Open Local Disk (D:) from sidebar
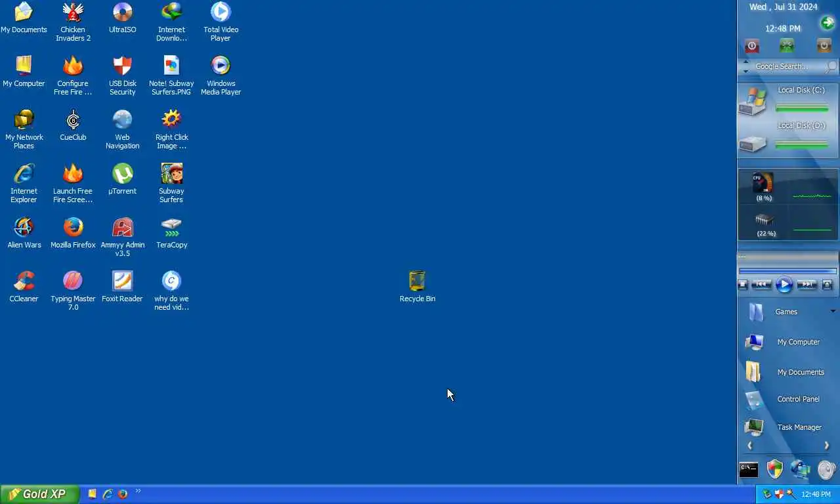Viewport: 840px width, 504px height. pyautogui.click(x=787, y=138)
